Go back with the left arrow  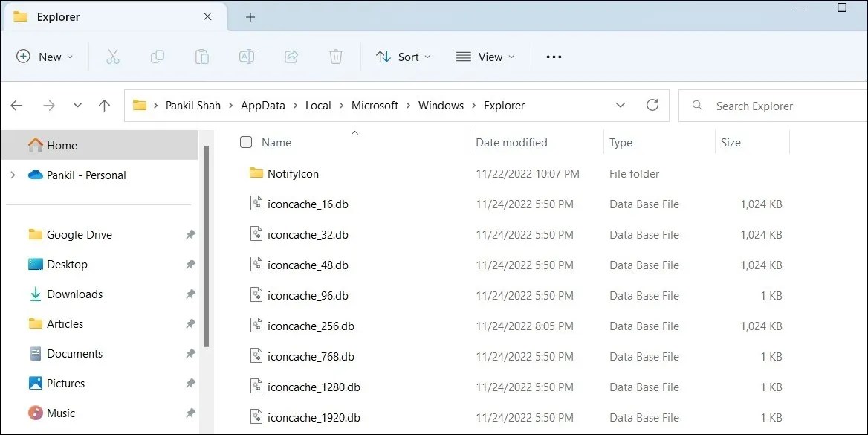click(x=16, y=106)
